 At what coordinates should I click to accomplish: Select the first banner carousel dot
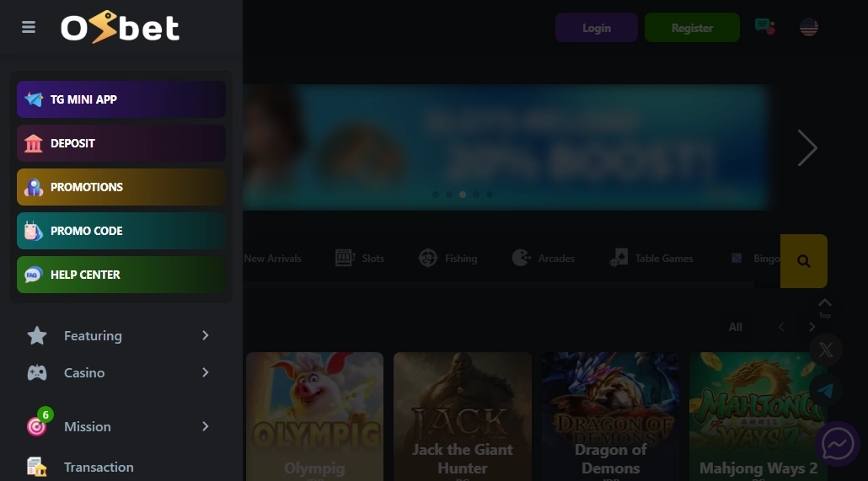(436, 195)
